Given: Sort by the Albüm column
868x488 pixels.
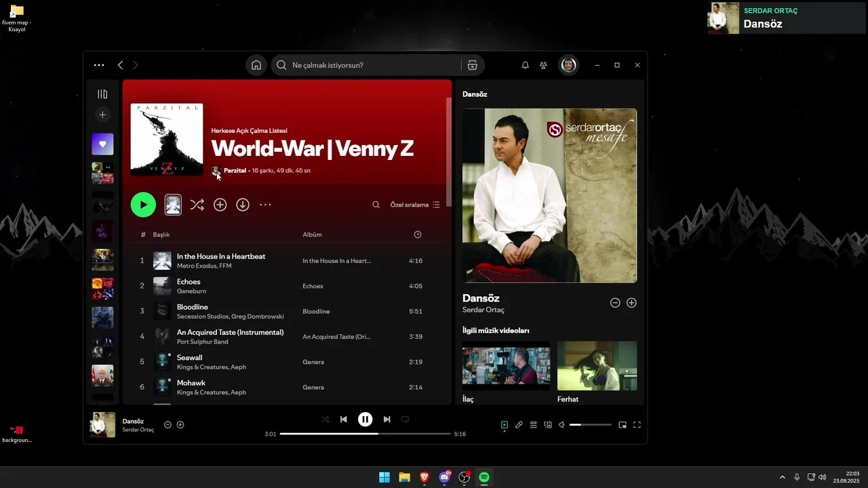Looking at the screenshot, I should click(312, 235).
